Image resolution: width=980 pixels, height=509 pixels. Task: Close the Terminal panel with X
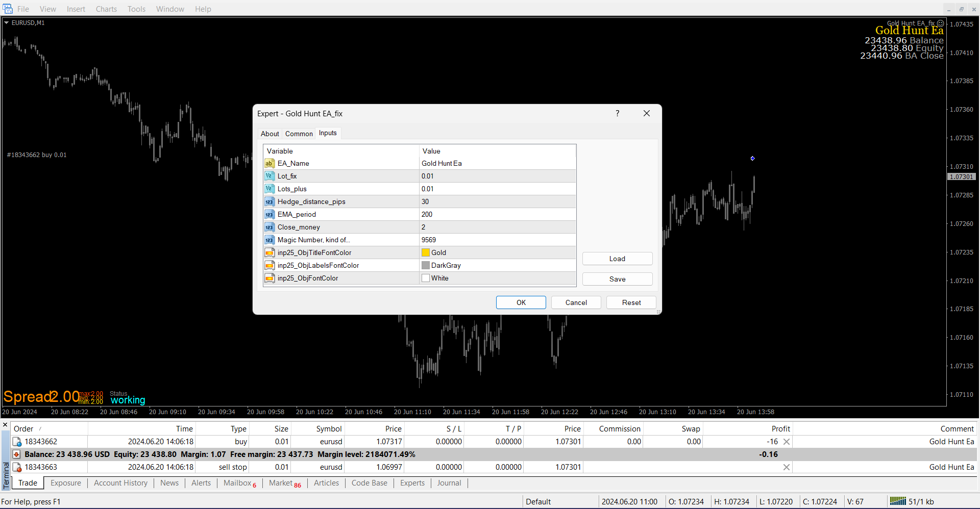click(5, 424)
